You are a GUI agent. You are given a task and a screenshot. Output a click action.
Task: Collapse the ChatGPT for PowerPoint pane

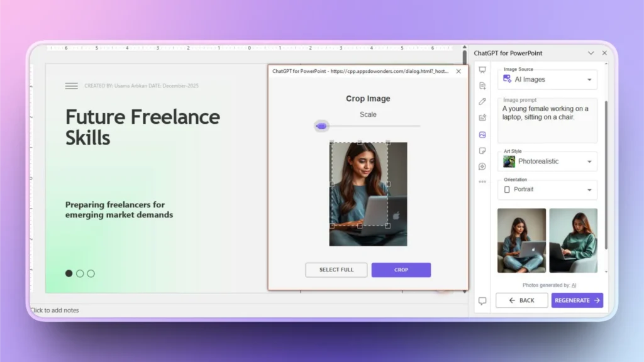591,53
